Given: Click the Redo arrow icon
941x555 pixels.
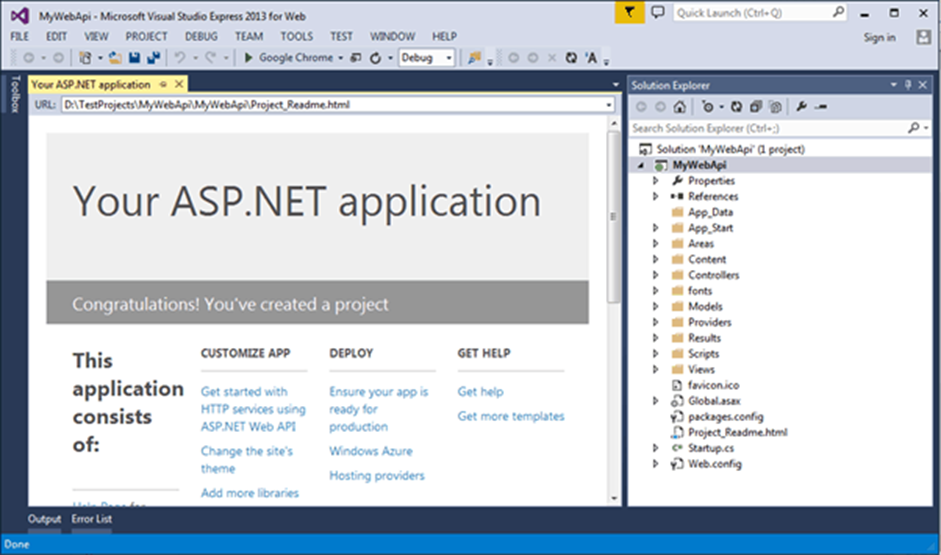Looking at the screenshot, I should click(x=211, y=58).
